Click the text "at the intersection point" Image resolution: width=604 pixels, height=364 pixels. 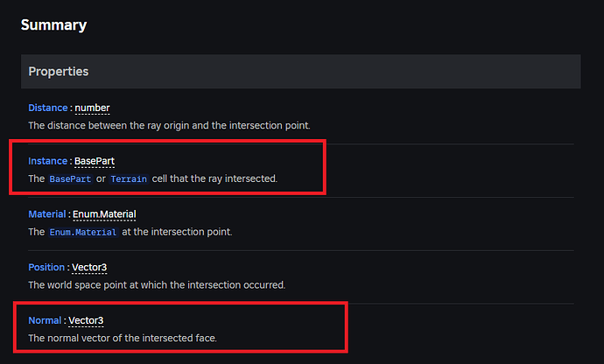(176, 232)
